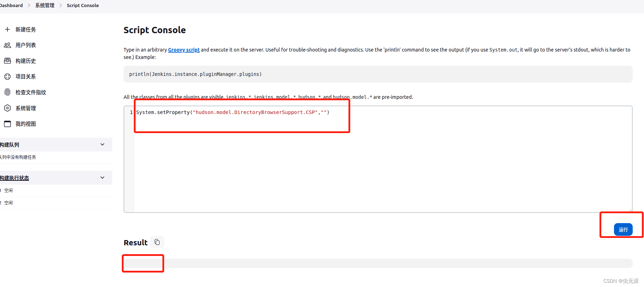Image resolution: width=644 pixels, height=287 pixels.
Task: Open the 构建执行状态 heading link
Action: 14,178
